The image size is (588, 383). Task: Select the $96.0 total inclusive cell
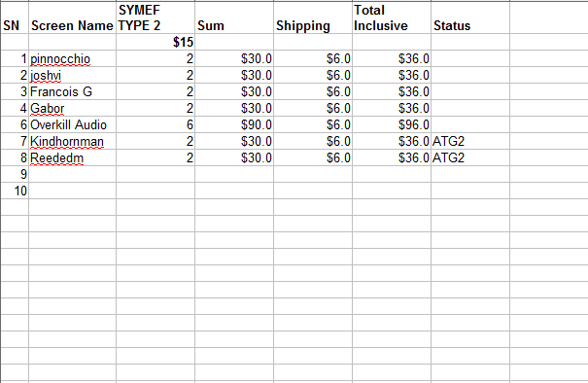[x=392, y=124]
